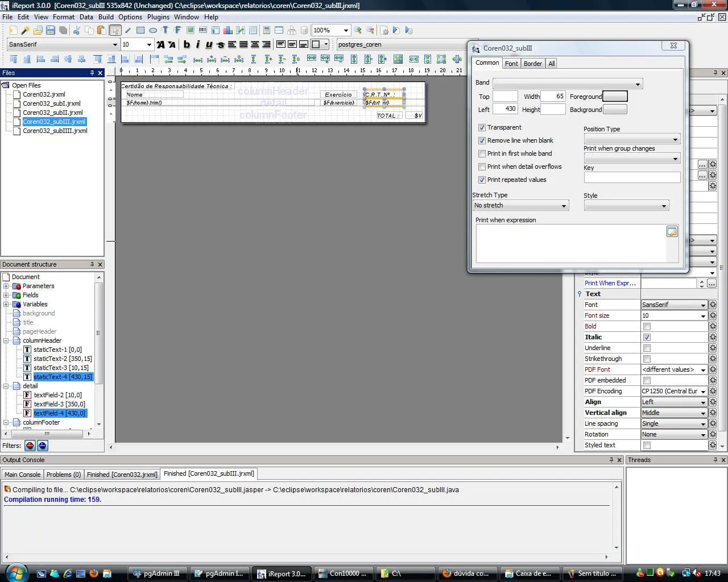Open the Problems (0) console tab
Image resolution: width=728 pixels, height=582 pixels.
tap(63, 475)
